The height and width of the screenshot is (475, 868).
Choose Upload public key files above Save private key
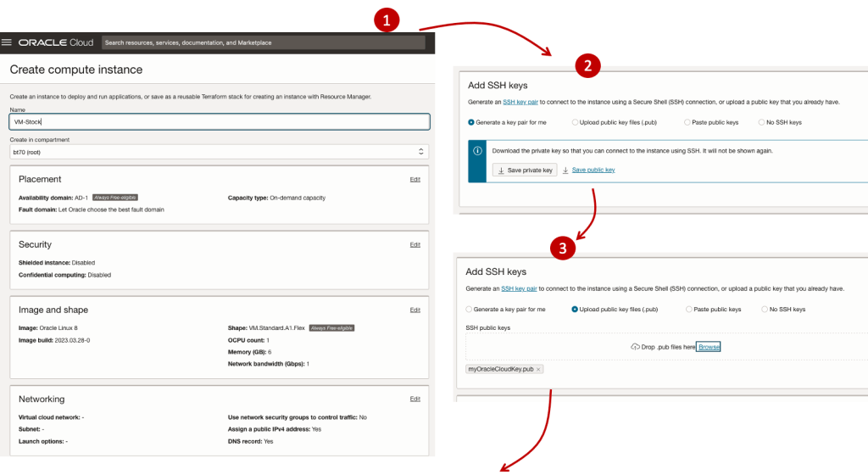click(x=576, y=122)
